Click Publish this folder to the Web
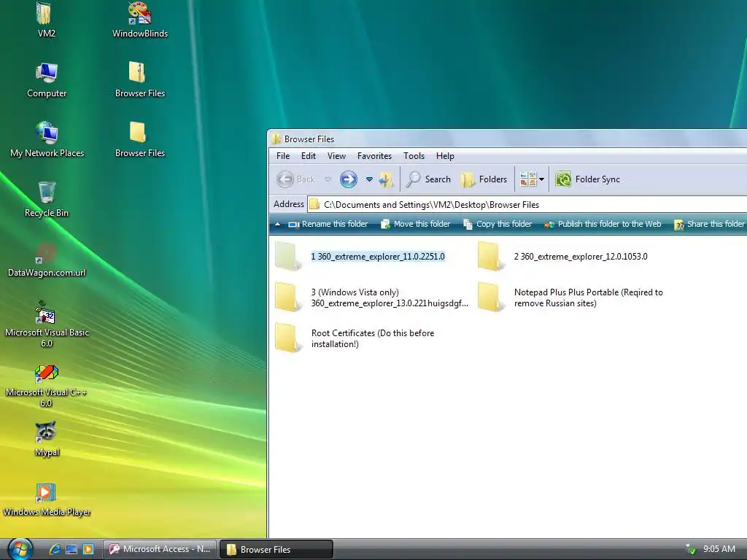 [x=603, y=225]
